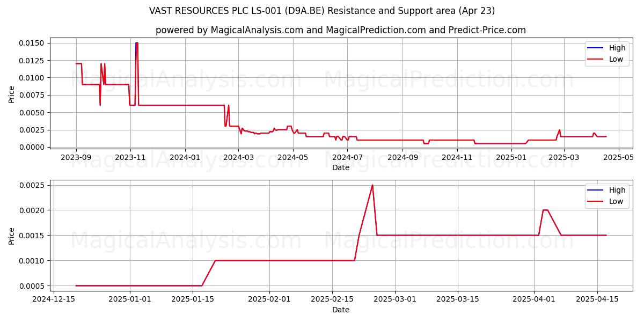The width and height of the screenshot is (644, 322).
Task: Click the 2024-11 date tick label
Action: coord(457,157)
